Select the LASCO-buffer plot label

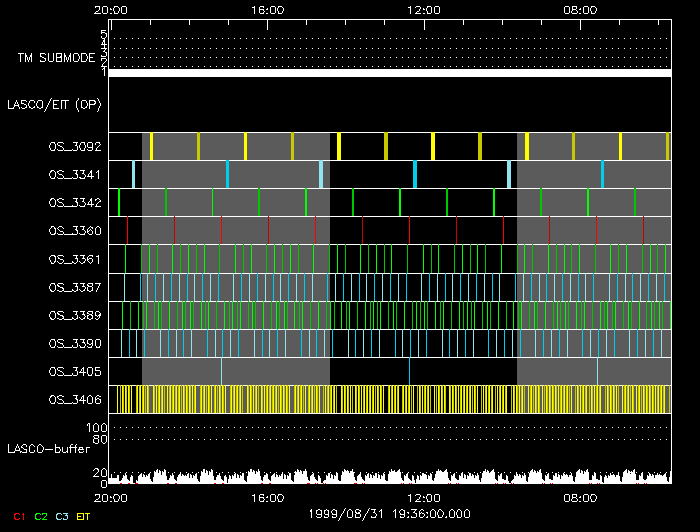pyautogui.click(x=48, y=448)
